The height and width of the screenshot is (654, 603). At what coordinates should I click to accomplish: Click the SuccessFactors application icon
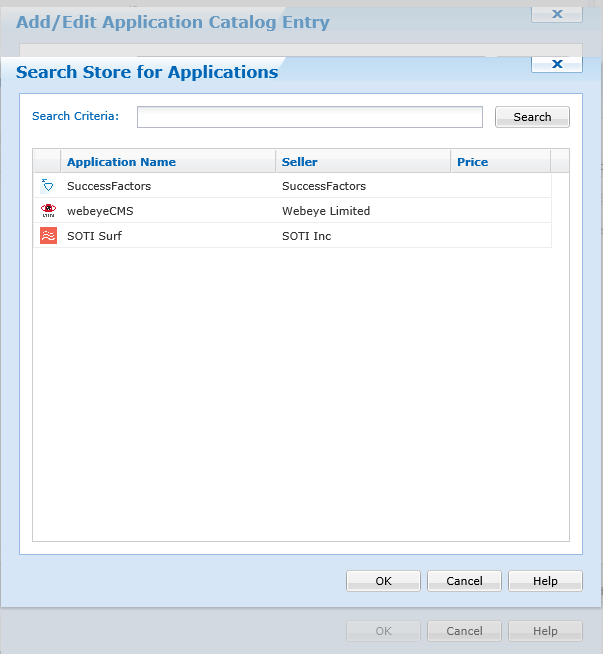[x=48, y=186]
